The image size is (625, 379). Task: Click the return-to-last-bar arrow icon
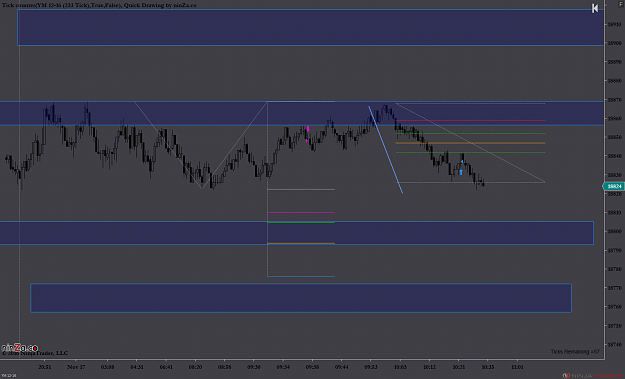click(x=594, y=8)
